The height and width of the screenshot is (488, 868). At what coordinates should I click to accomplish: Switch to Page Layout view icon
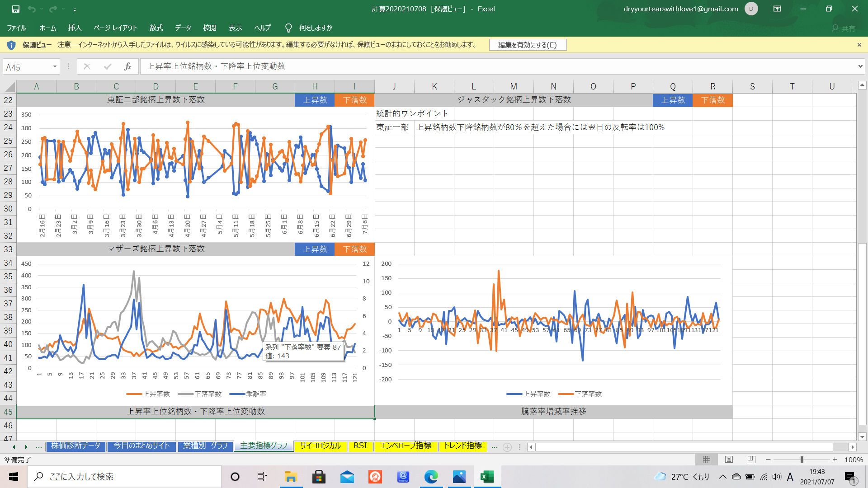[x=729, y=460]
